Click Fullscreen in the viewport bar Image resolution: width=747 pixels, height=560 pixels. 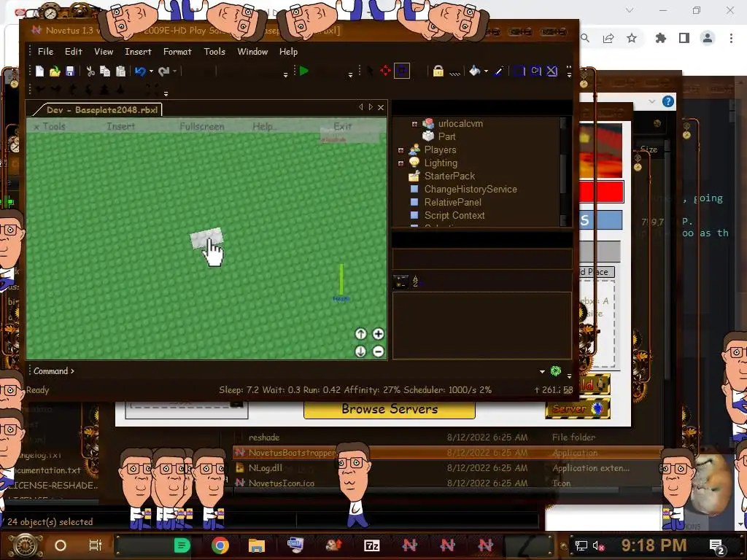point(201,126)
